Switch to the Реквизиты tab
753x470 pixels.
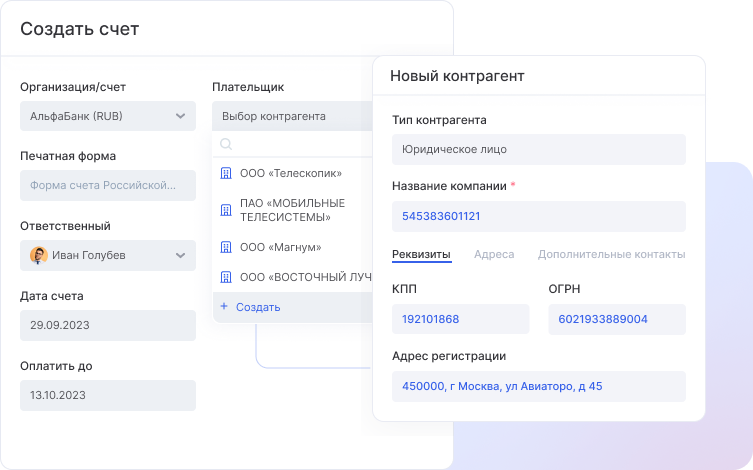point(421,254)
